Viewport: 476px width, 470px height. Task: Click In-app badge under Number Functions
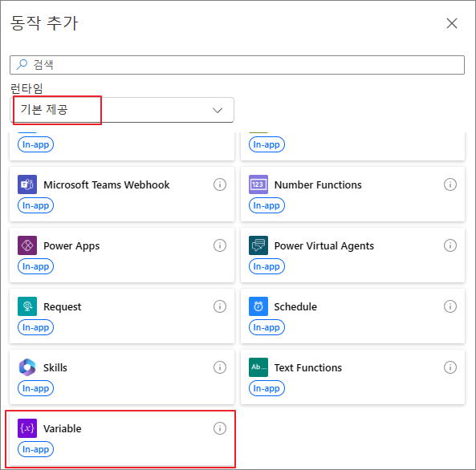click(266, 205)
